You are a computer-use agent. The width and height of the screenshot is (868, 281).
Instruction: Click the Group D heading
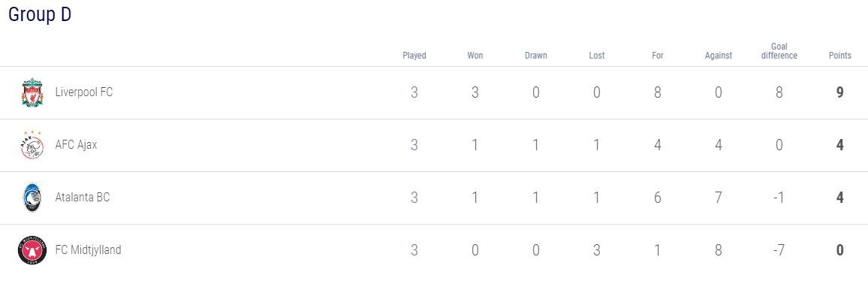[40, 15]
